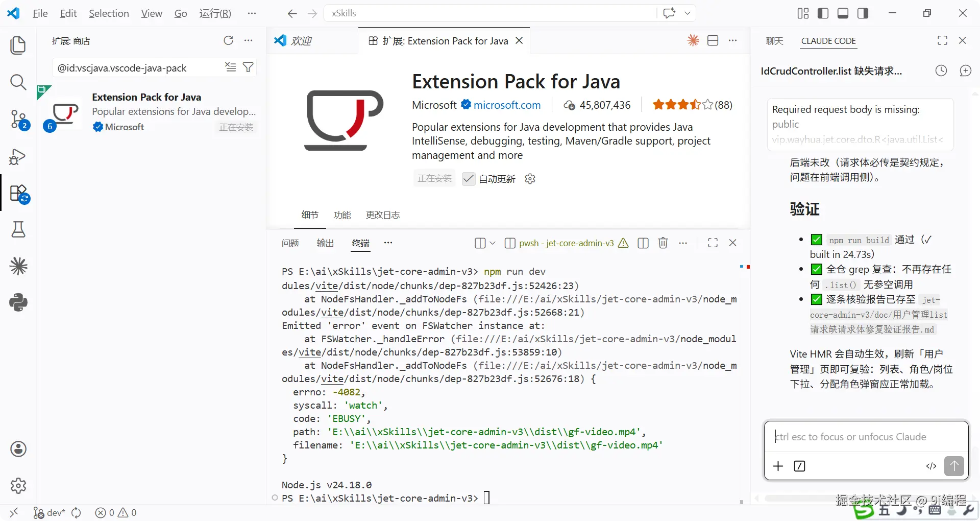Viewport: 980px width, 521px height.
Task: Open the Explorer view in activity bar
Action: click(18, 45)
